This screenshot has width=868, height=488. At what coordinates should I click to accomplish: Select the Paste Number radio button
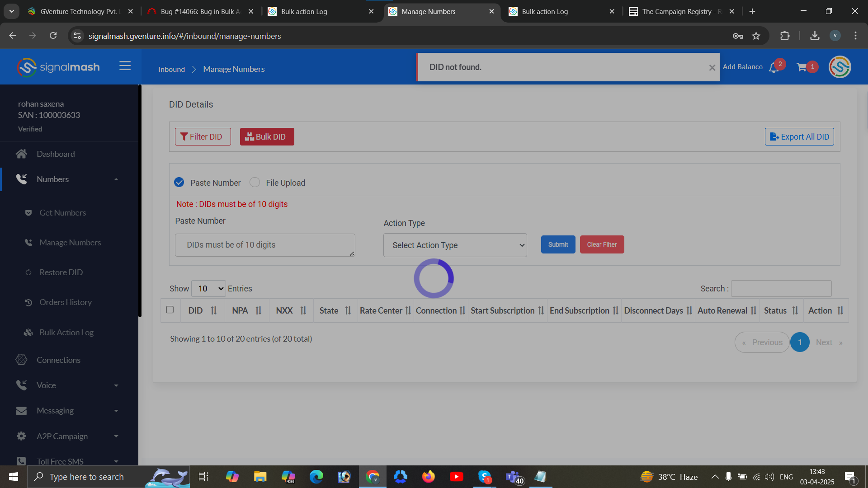[179, 183]
